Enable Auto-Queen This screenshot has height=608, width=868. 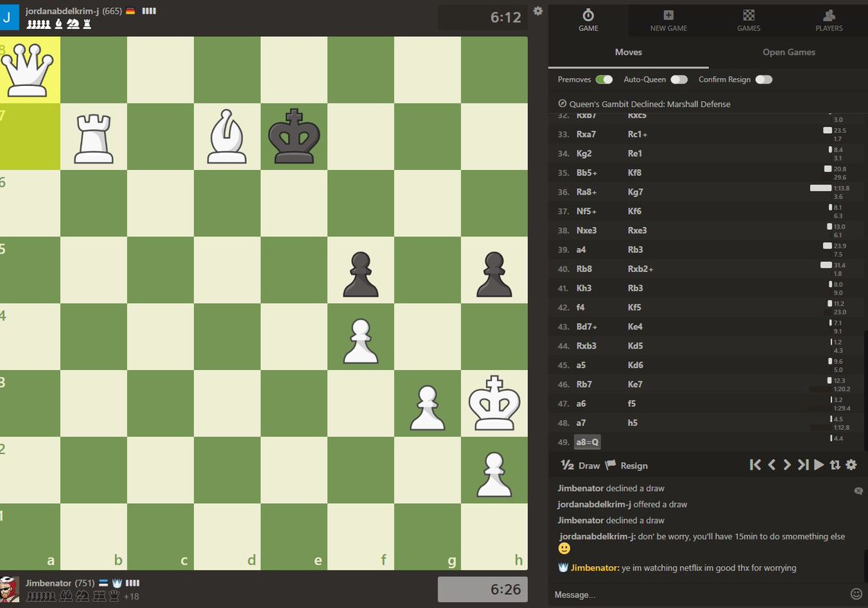(x=678, y=80)
